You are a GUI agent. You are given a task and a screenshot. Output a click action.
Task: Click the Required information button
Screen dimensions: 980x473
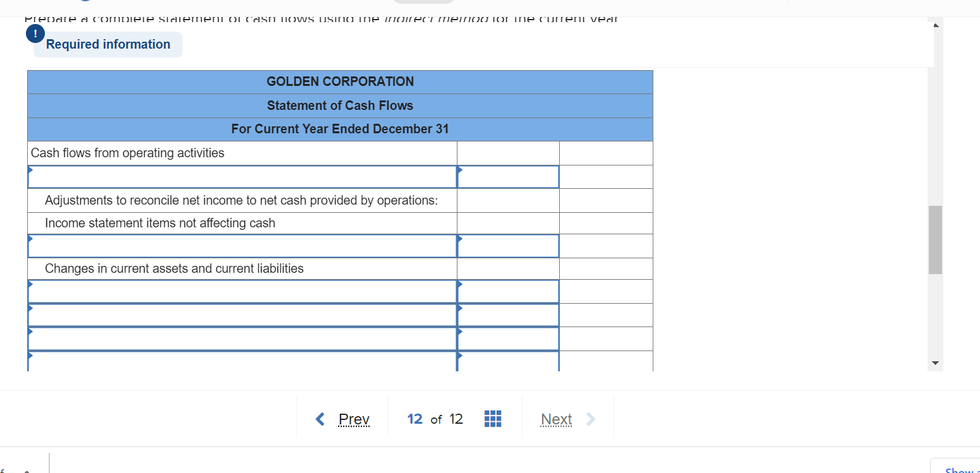tap(107, 44)
